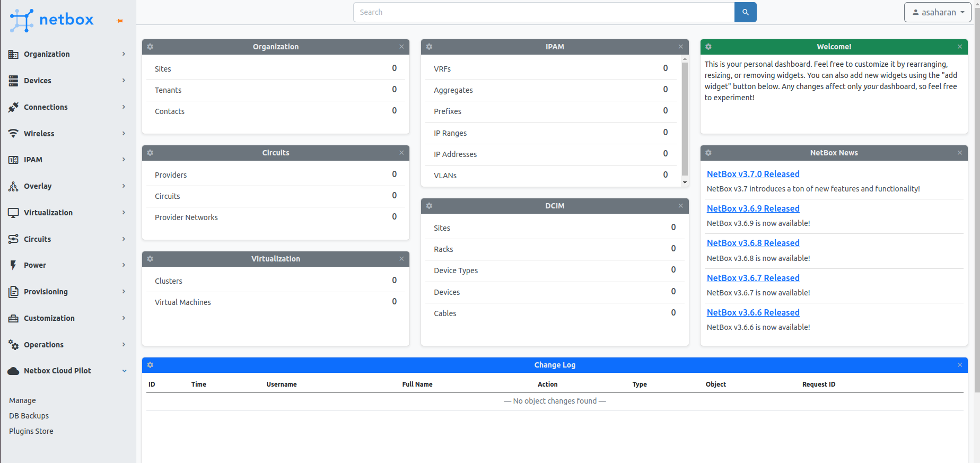980x463 pixels.
Task: Expand the IPAM sidebar menu
Action: (x=124, y=160)
